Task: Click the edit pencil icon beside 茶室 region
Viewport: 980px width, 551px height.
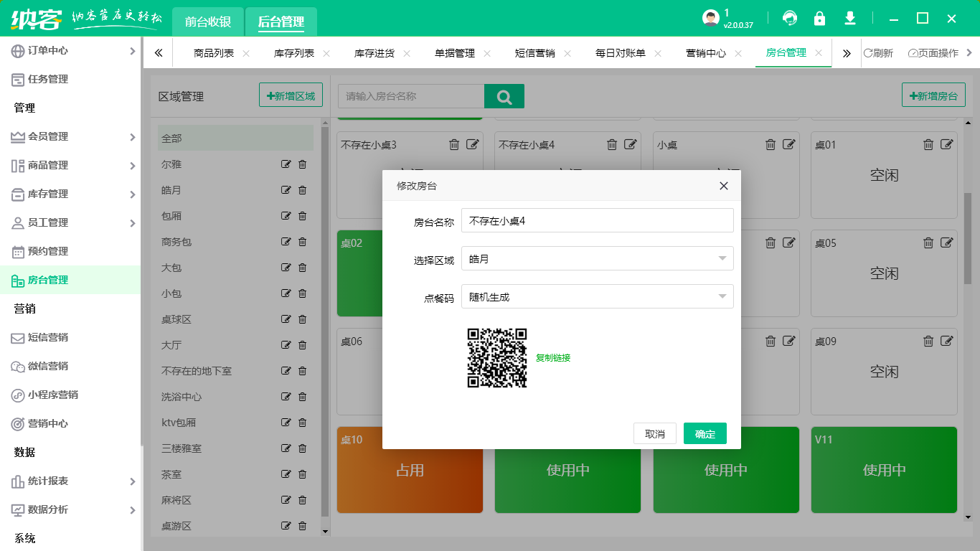Action: 286,474
